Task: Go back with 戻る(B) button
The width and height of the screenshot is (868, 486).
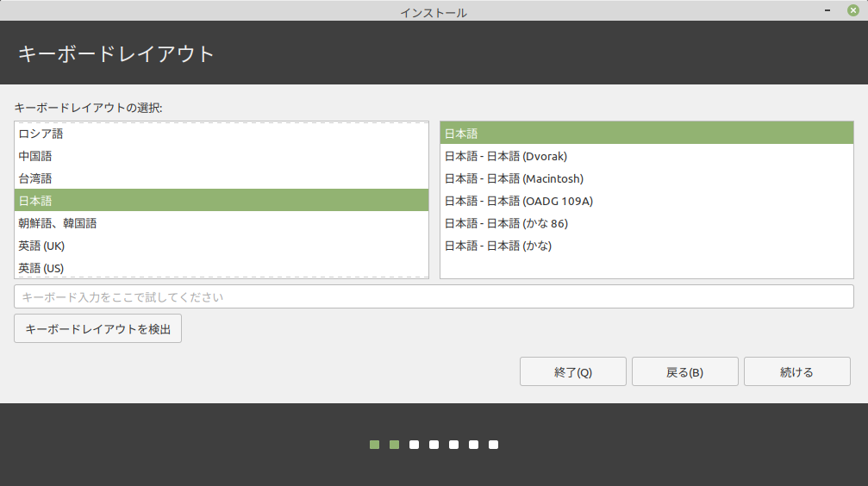Action: pyautogui.click(x=684, y=371)
